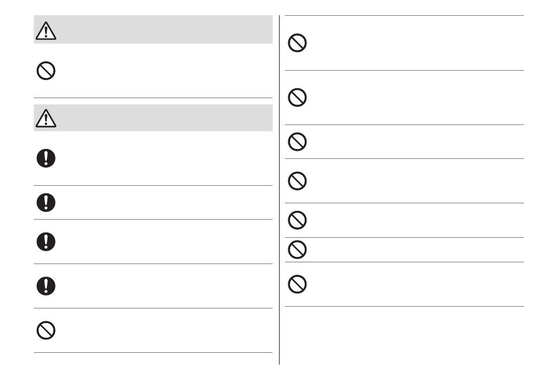Image resolution: width=558 pixels, height=392 pixels.
Task: Select the topmost prohibition symbol in right column
Action: tap(297, 43)
